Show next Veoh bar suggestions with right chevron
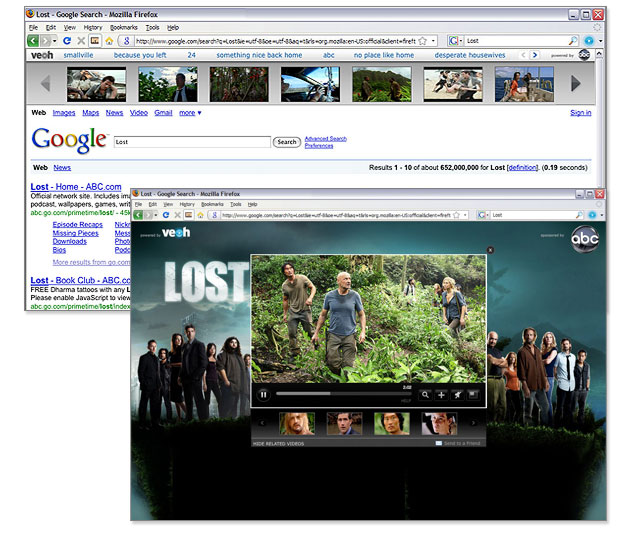Viewport: 623px width, 558px height. 535,55
